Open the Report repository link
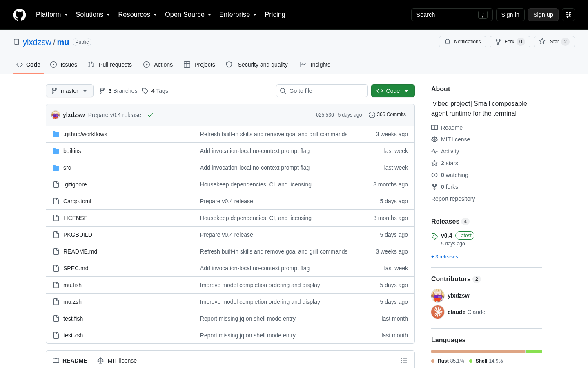This screenshot has width=588, height=368. coord(453,199)
